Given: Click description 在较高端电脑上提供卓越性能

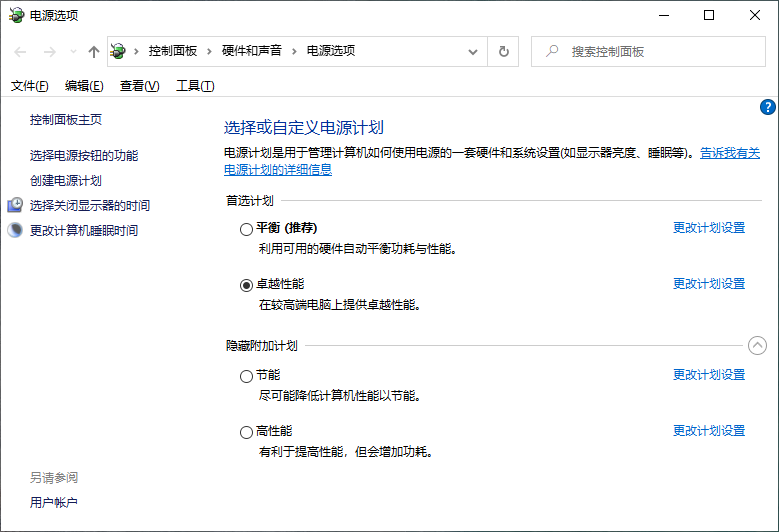Looking at the screenshot, I should click(x=340, y=304).
